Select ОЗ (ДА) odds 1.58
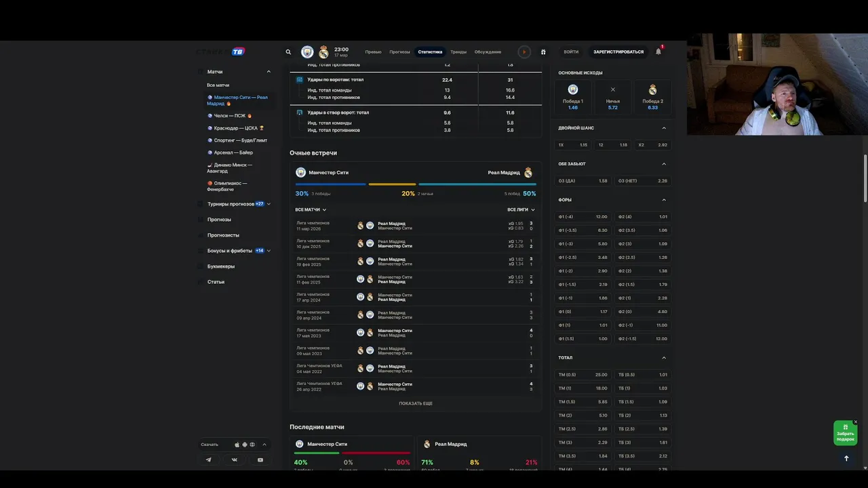 point(583,181)
